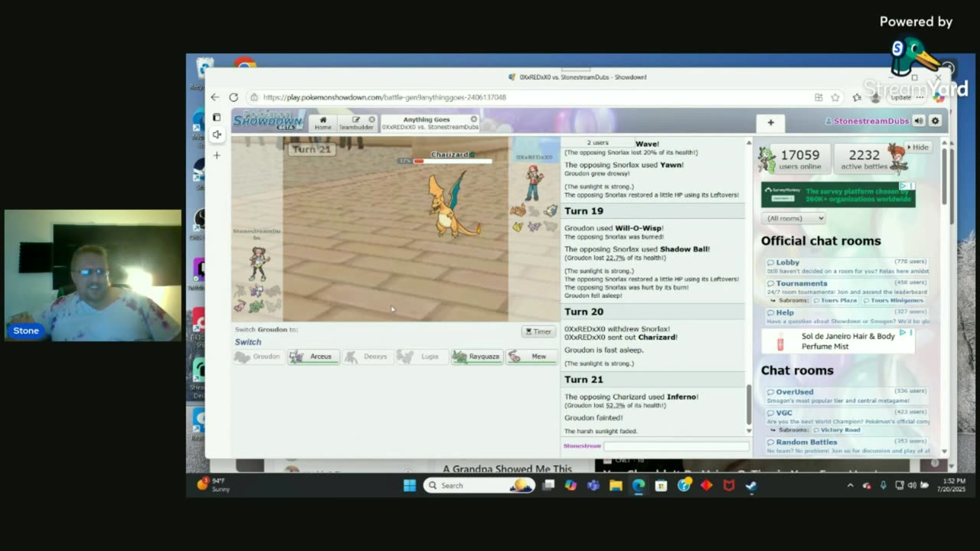Select the fainted Deoxys button
Screen dimensions: 980x551
click(368, 357)
